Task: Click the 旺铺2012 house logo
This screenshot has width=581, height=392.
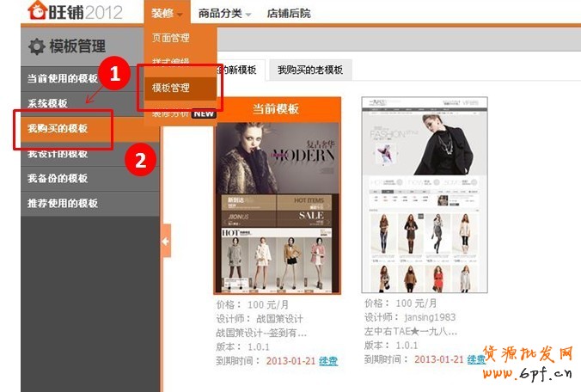Action: point(39,11)
